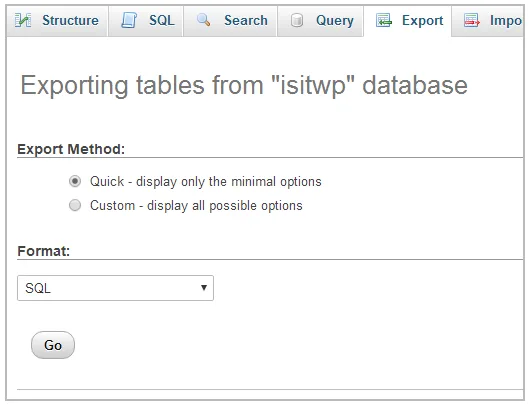Open the Search tab label
The image size is (530, 405).
pos(246,21)
